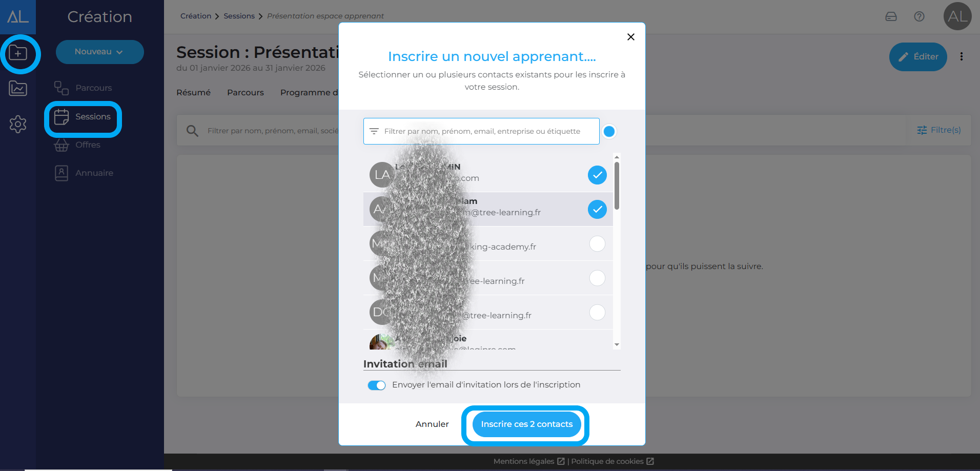Viewport: 980px width, 471px height.
Task: Open the statistics chart icon in sidebar
Action: pyautogui.click(x=18, y=89)
